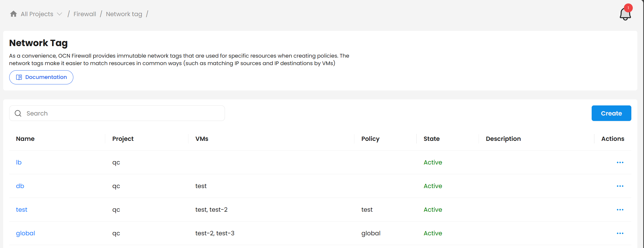Sort by the Name column header
This screenshot has height=248, width=644.
pos(25,139)
